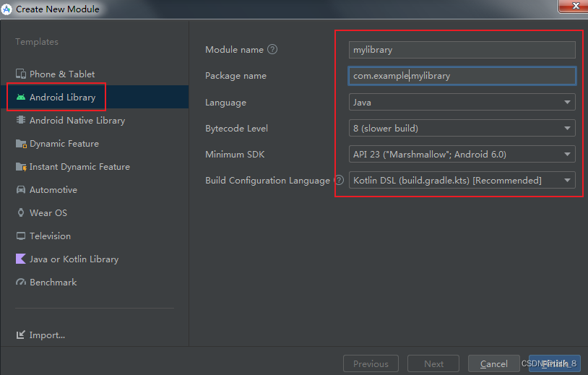Click the Benchmark gauge icon
This screenshot has height=375, width=588.
pos(21,282)
